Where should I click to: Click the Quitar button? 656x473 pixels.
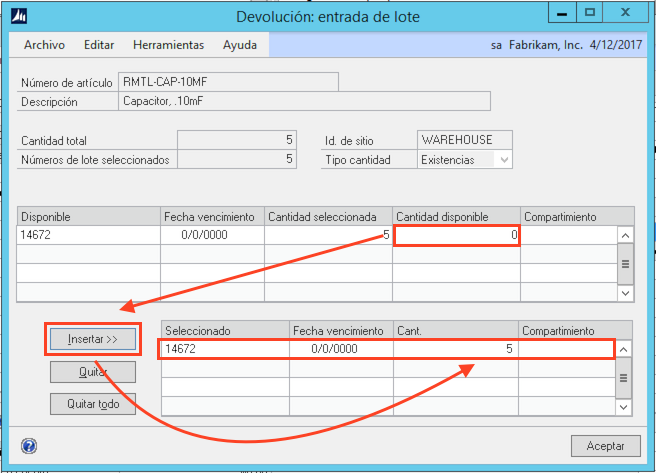tap(93, 372)
